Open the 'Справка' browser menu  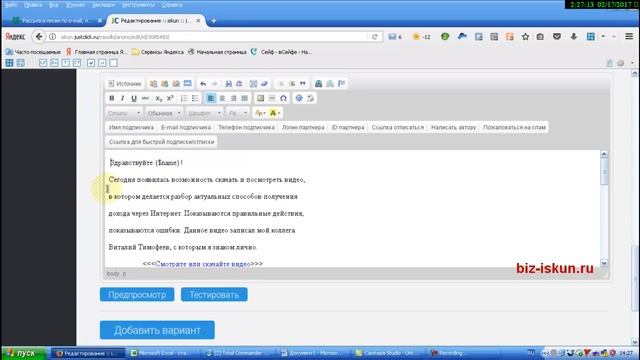coord(172,5)
